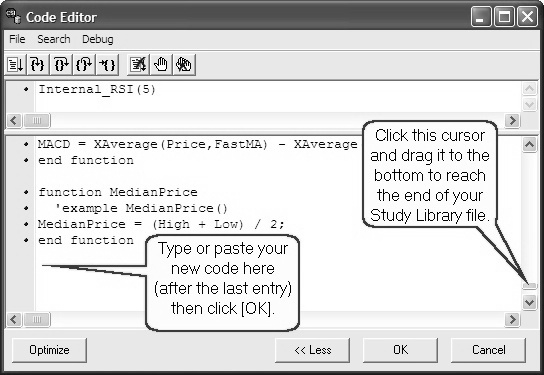Toggle breakpoint with the open hand icon
Screen dimensions: 544x375
[x=161, y=65]
